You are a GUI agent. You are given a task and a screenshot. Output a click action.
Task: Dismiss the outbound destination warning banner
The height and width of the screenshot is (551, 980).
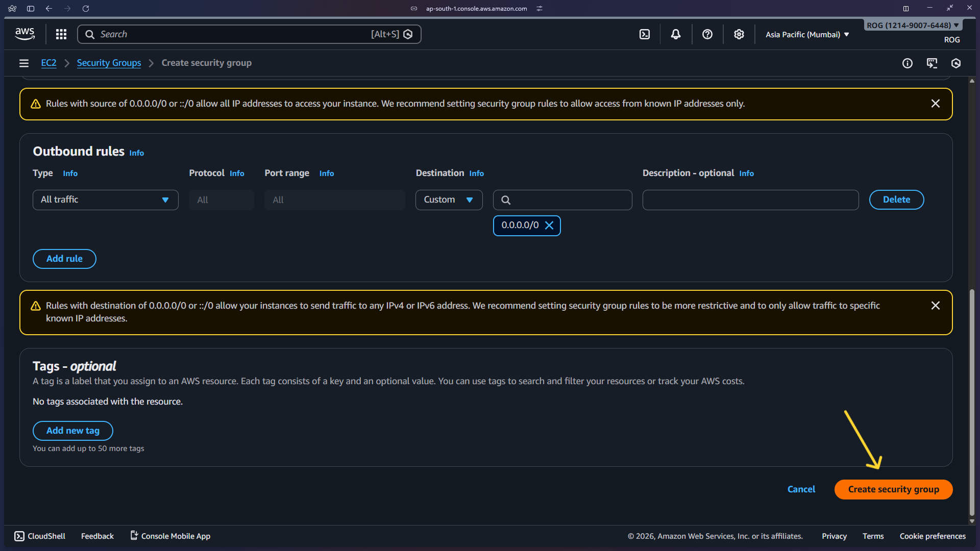tap(935, 306)
